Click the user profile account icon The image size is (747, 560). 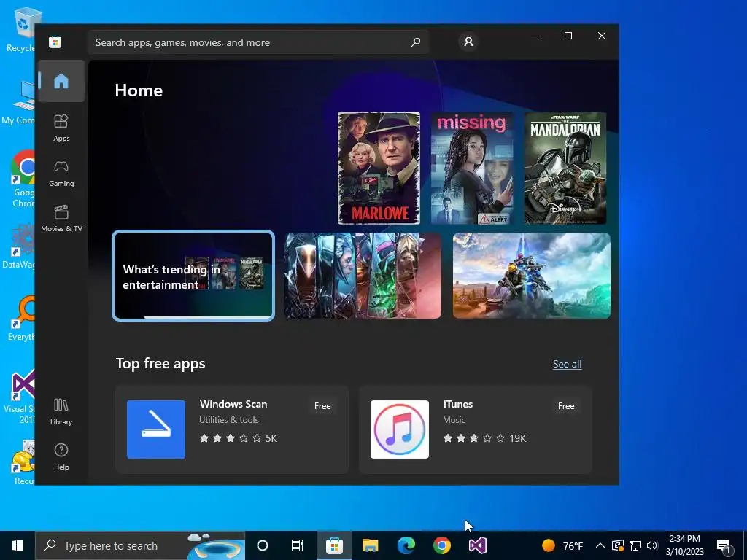pos(468,42)
